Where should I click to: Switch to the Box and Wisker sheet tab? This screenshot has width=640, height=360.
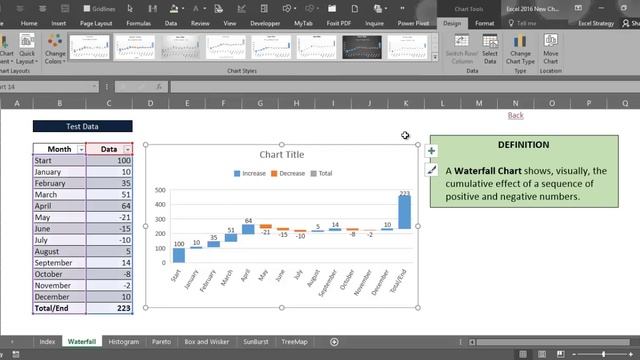207,342
